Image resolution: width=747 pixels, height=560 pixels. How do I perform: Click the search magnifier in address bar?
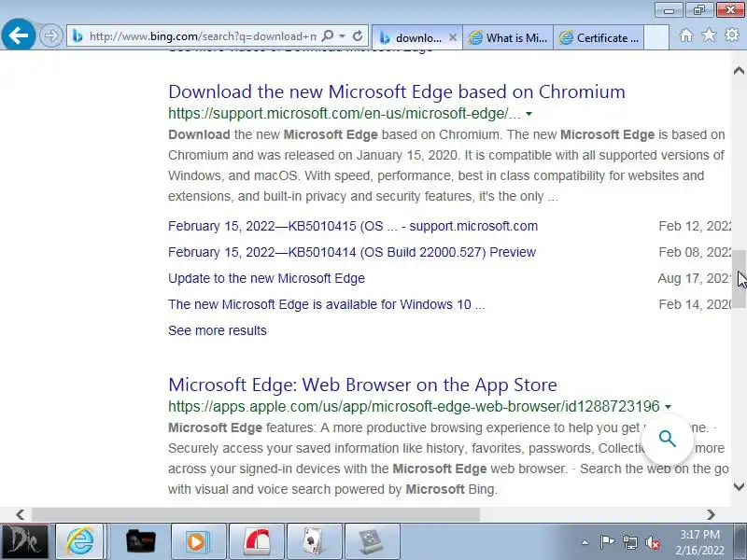pos(328,35)
